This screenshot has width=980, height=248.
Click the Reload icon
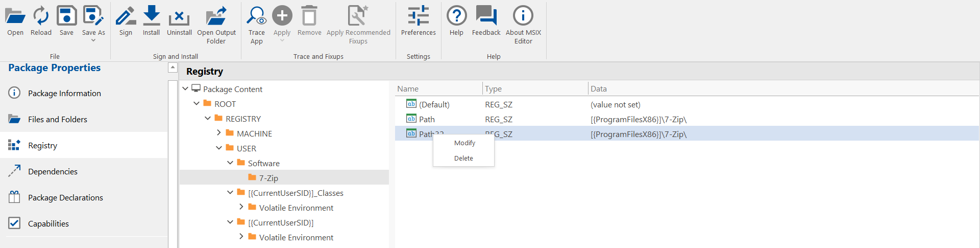[x=41, y=16]
